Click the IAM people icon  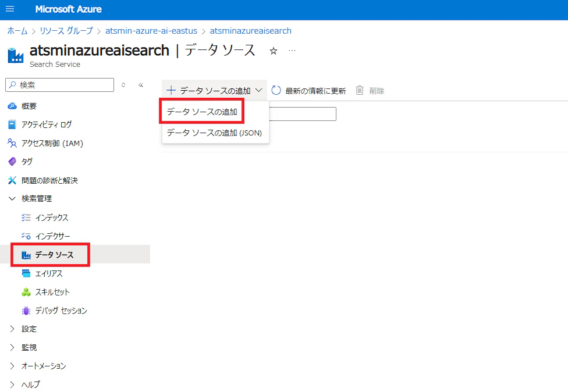click(x=12, y=143)
